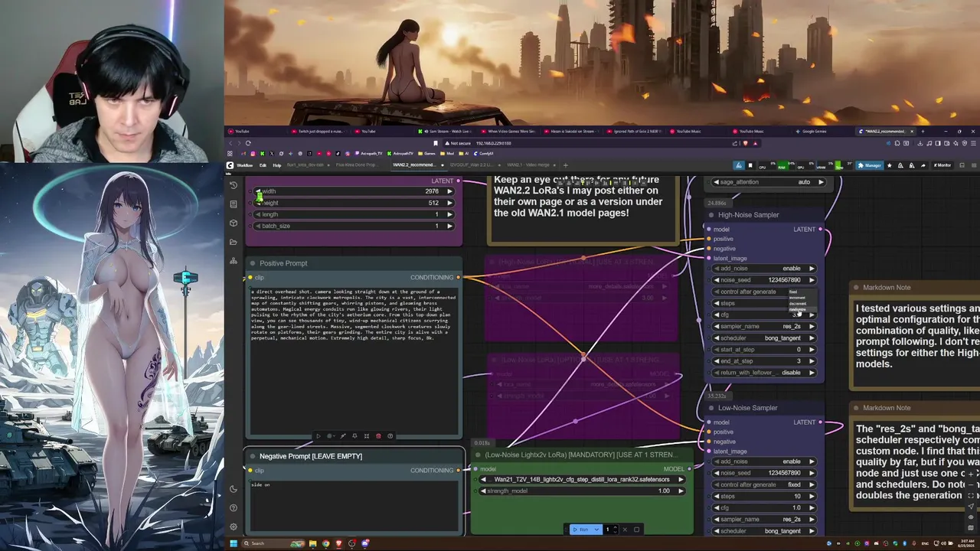The image size is (980, 551).
Task: Adjust Low-Noise steps 10 value field
Action: [765, 496]
